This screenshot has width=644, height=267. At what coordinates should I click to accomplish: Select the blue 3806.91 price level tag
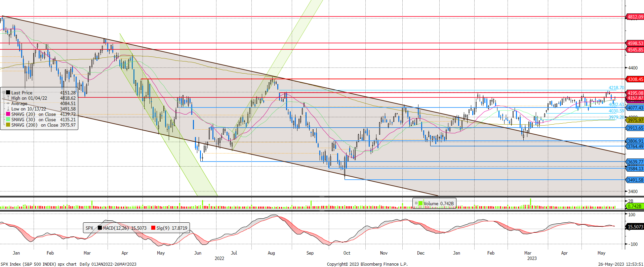tap(635, 141)
